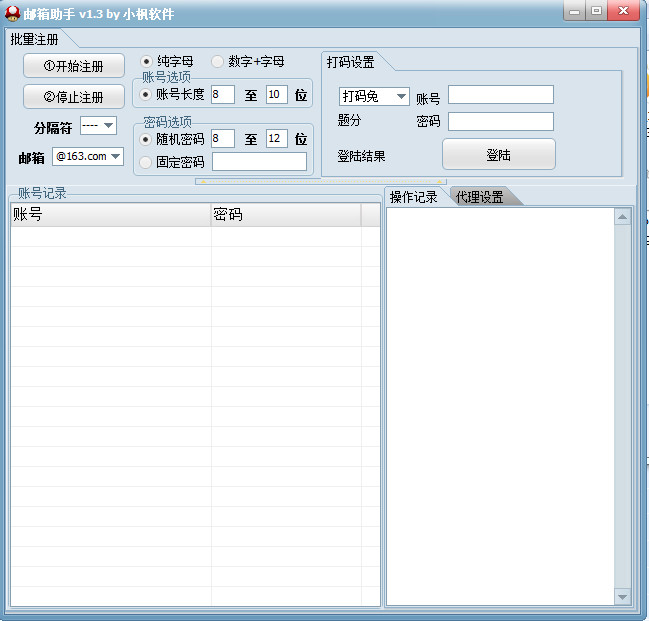Click the 密码 column header in account list
649x621 pixels.
click(285, 215)
